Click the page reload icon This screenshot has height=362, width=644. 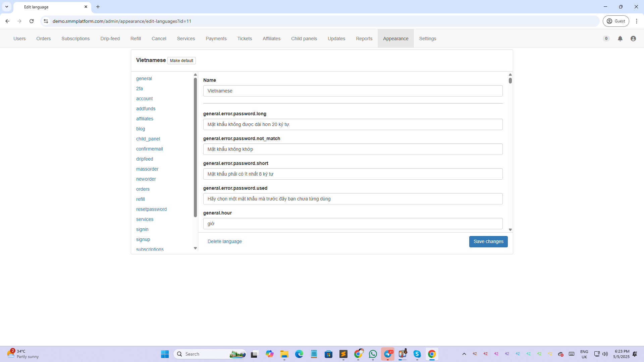click(x=32, y=21)
